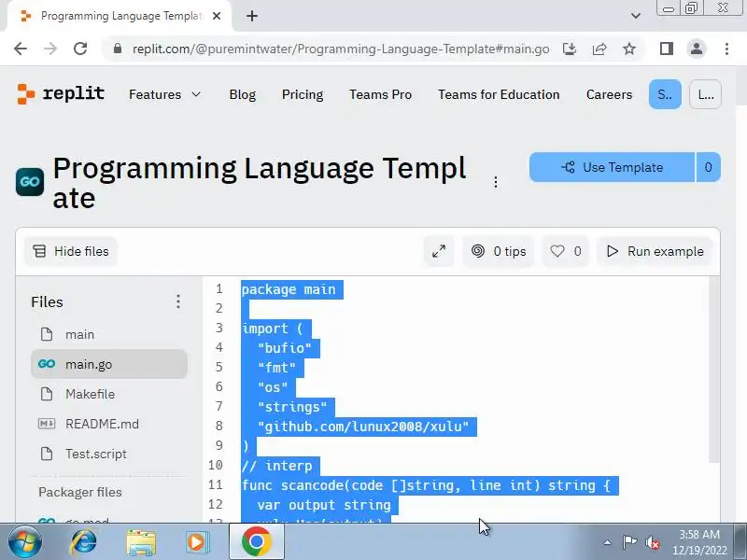Open a new browser tab

coord(252,16)
